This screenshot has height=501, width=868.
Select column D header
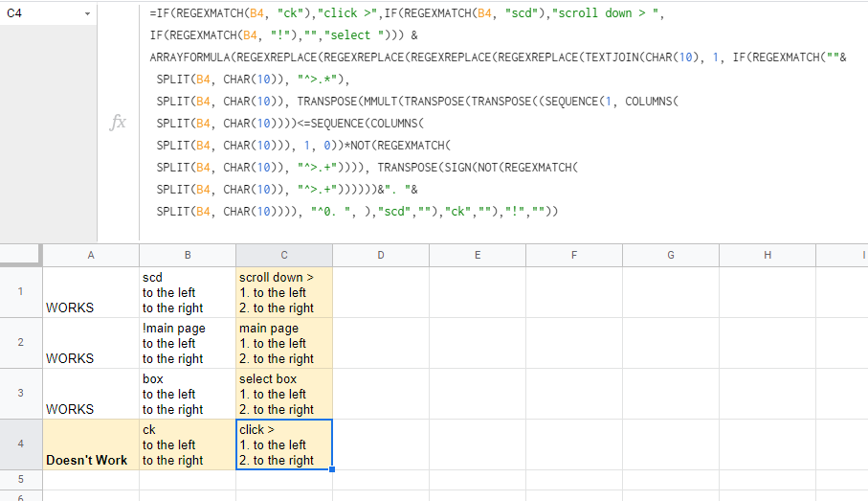pos(381,255)
